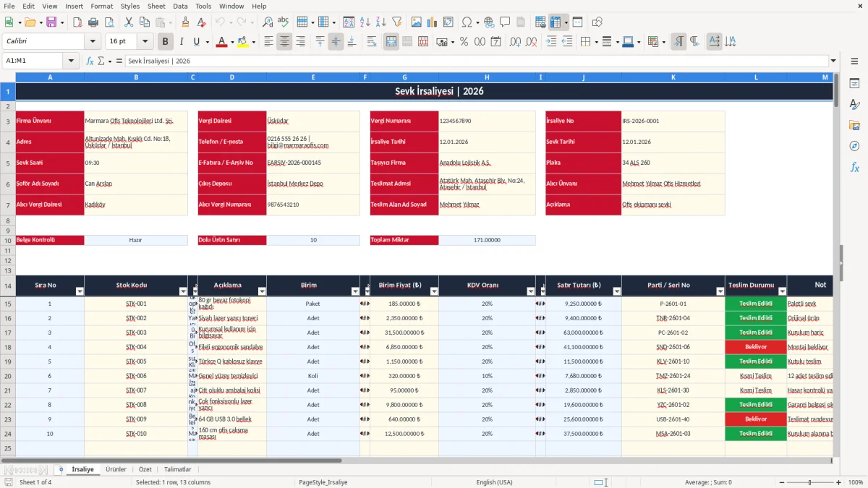This screenshot has width=868, height=488.
Task: Open Find & Replace icon
Action: point(268,22)
